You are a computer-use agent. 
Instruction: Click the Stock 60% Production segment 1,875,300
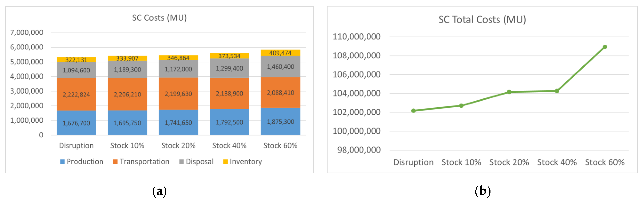click(280, 122)
